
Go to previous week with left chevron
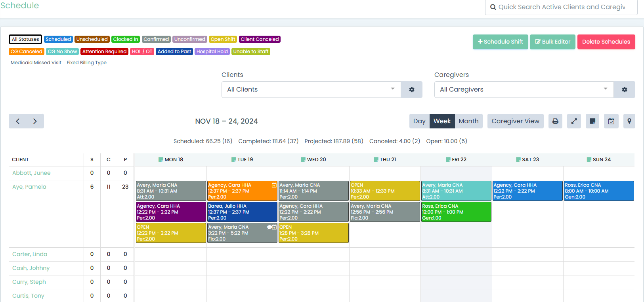(17, 121)
